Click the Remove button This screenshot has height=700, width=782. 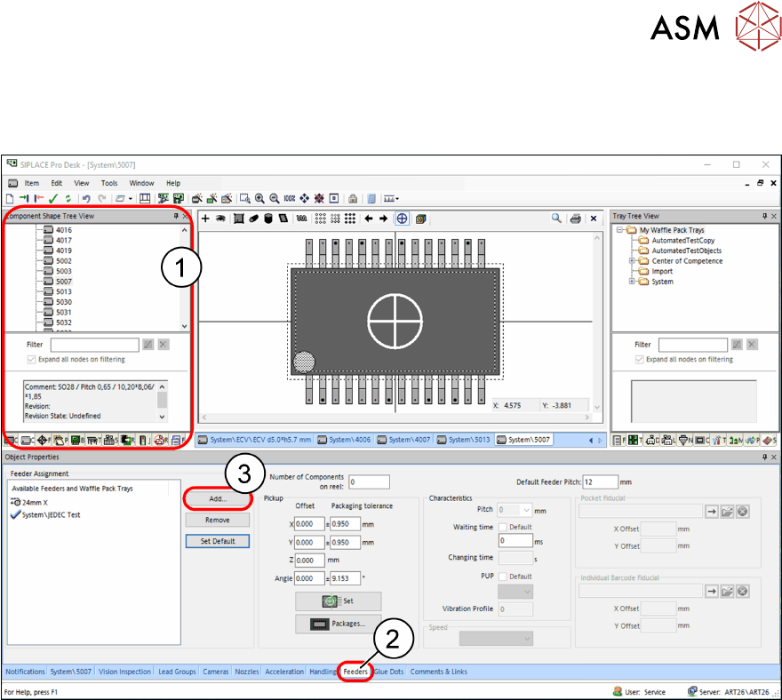[218, 520]
